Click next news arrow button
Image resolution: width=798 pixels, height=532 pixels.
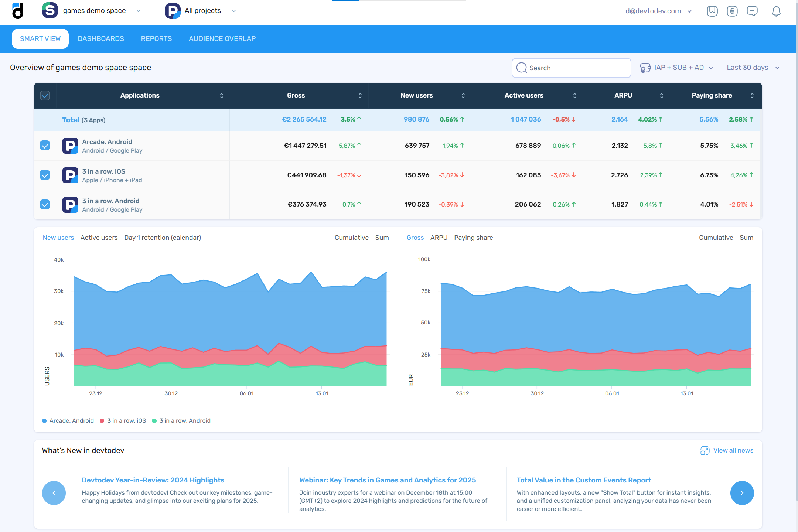[742, 493]
